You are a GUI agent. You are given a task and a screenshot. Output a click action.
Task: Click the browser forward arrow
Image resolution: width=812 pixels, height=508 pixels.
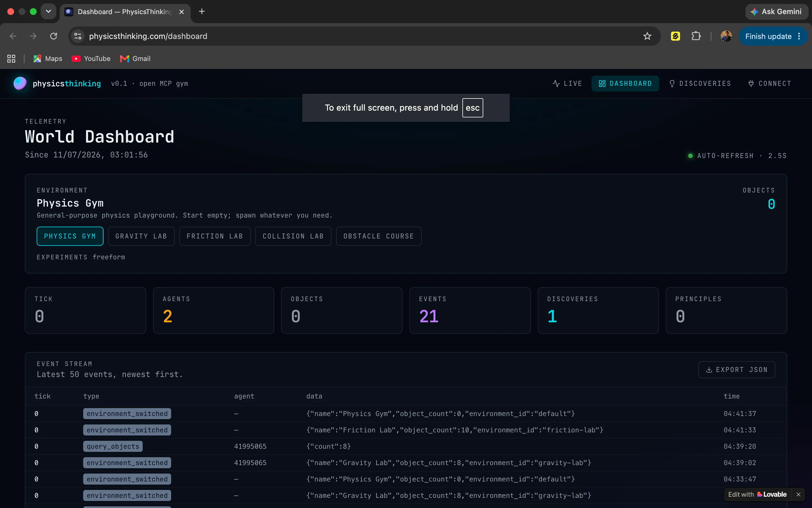33,36
